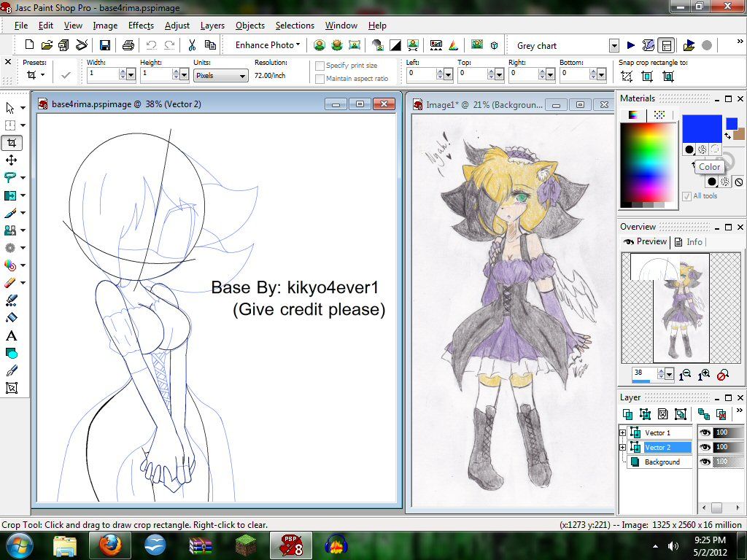Choose the Flood Fill tool
747x560 pixels.
pos(12,318)
